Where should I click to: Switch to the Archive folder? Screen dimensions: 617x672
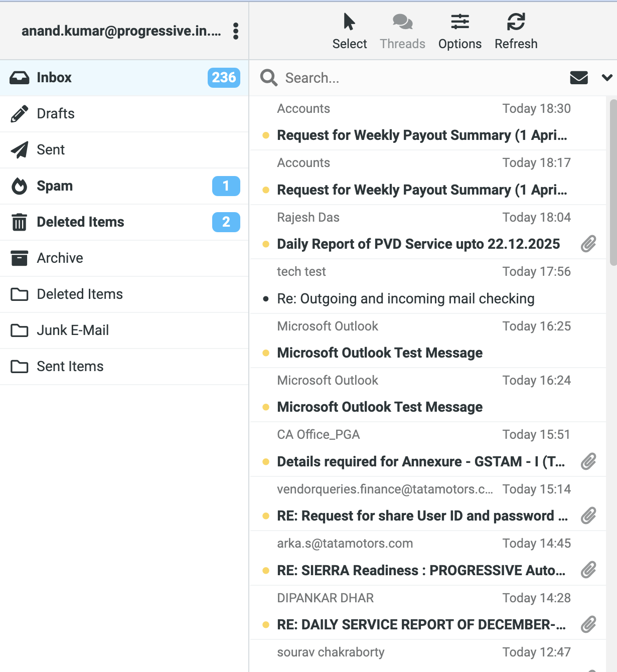[x=60, y=258]
